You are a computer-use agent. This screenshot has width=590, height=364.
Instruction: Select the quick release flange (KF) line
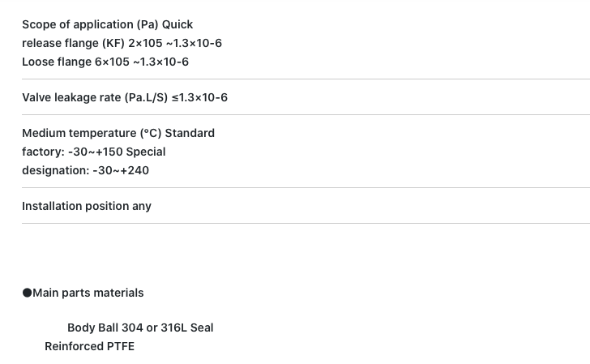[122, 43]
